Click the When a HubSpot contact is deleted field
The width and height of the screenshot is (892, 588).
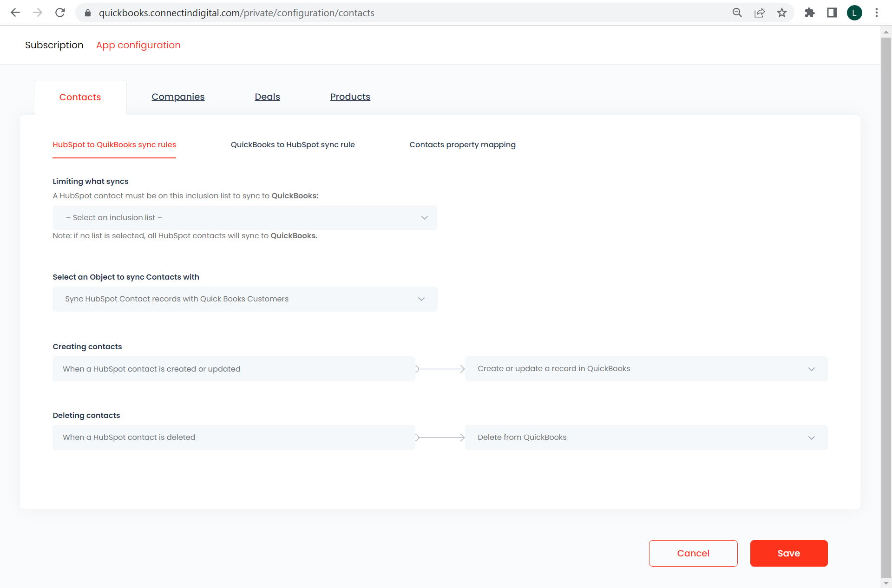(x=234, y=438)
